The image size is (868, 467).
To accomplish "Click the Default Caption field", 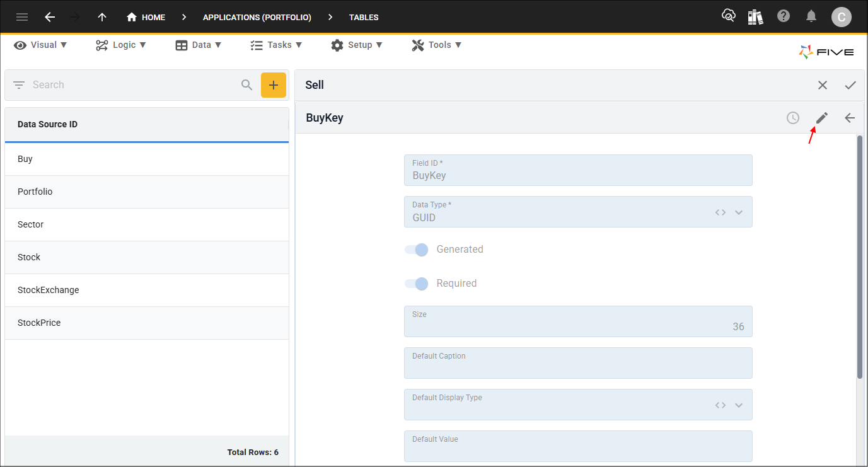I will pos(578,363).
